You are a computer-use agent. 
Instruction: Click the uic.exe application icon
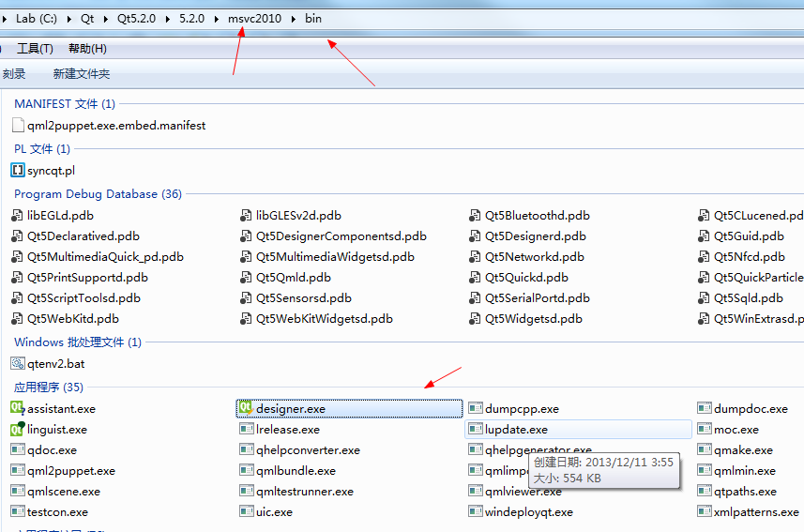(x=246, y=511)
